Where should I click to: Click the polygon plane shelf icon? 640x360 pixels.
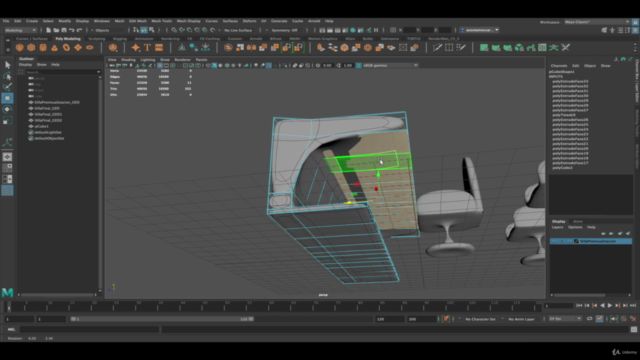point(78,48)
